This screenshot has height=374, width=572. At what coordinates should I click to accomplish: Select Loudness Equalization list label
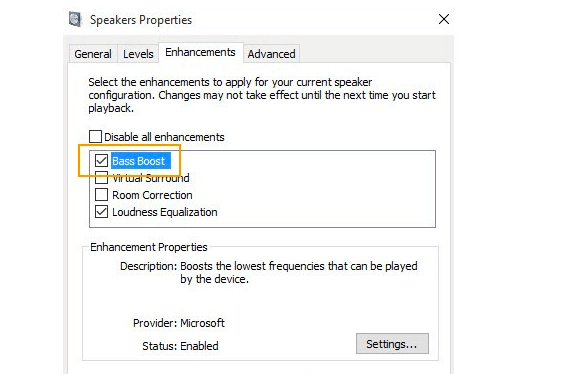pyautogui.click(x=165, y=212)
